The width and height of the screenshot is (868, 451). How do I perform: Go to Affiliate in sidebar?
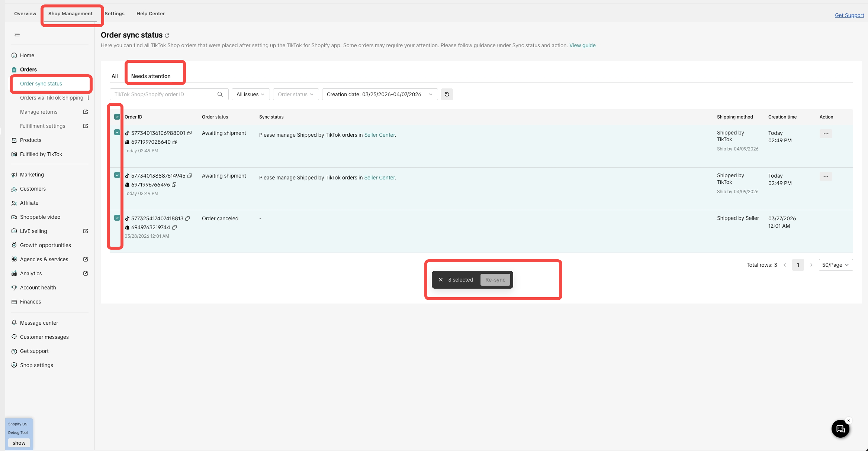click(x=29, y=203)
